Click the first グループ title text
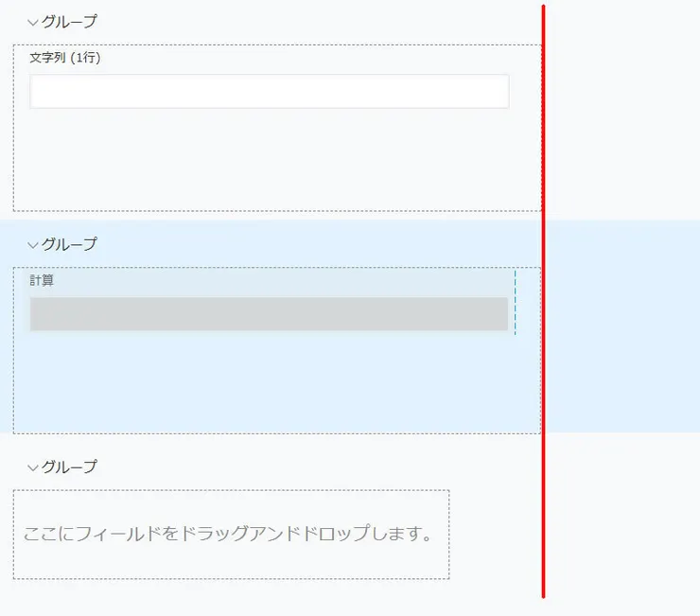The image size is (700, 616). coord(69,21)
